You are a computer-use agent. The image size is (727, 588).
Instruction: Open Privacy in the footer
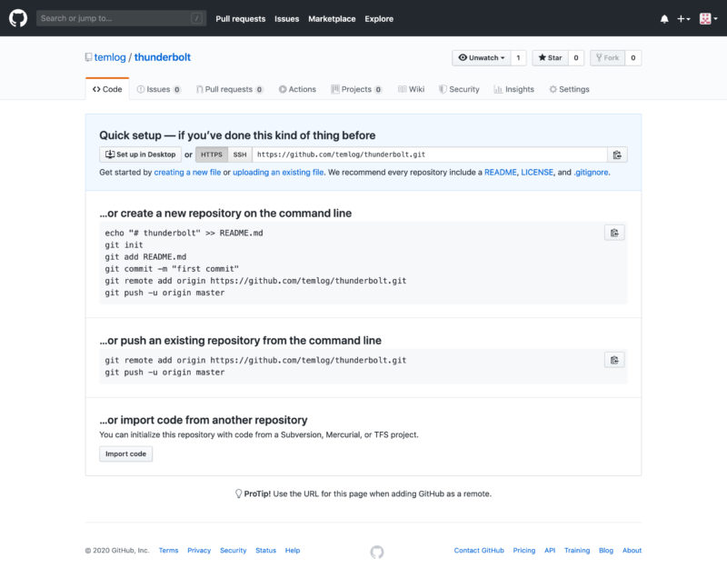[x=199, y=551]
